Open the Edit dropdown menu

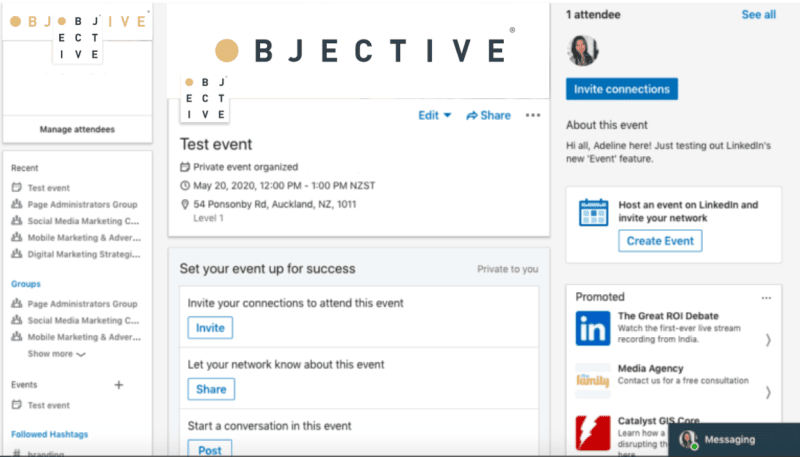(x=435, y=115)
